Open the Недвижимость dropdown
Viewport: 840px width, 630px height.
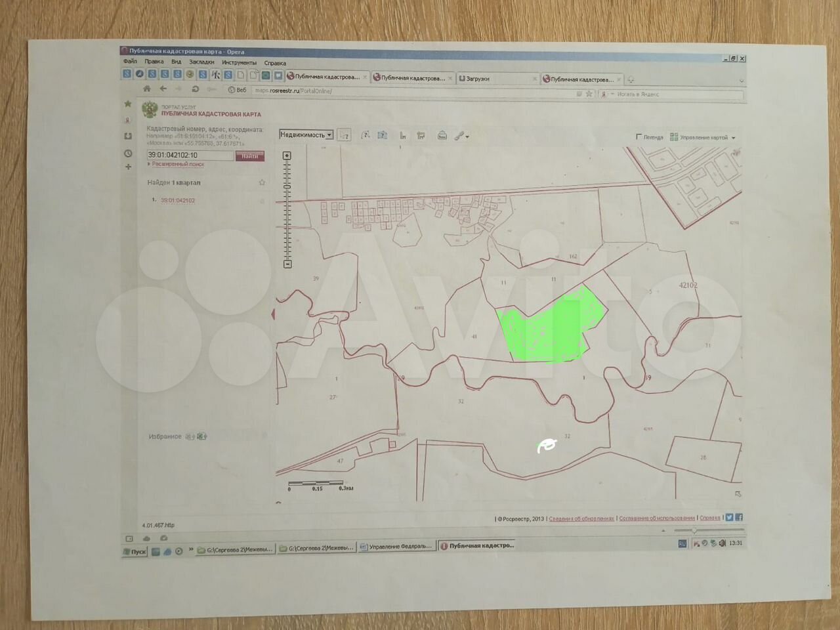click(306, 135)
